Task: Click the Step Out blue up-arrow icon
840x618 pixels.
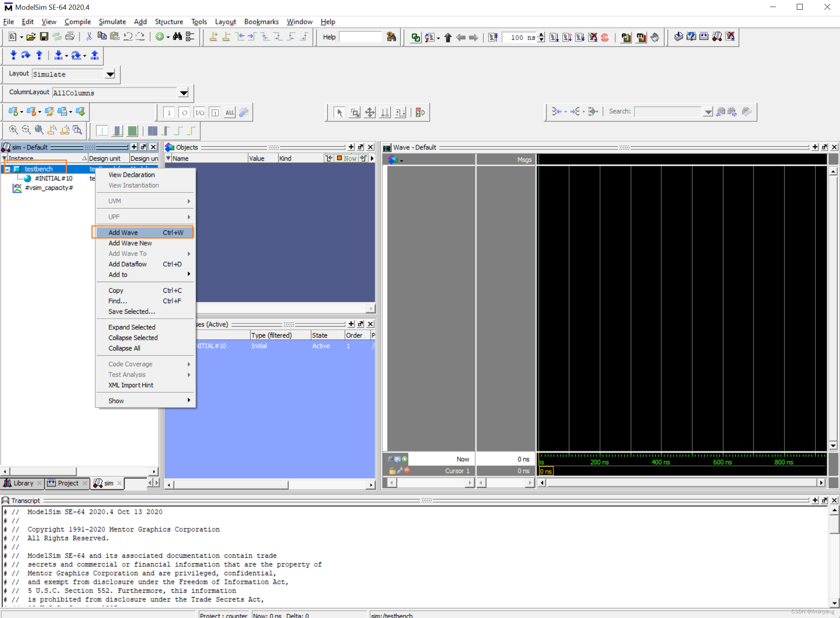Action: click(39, 55)
